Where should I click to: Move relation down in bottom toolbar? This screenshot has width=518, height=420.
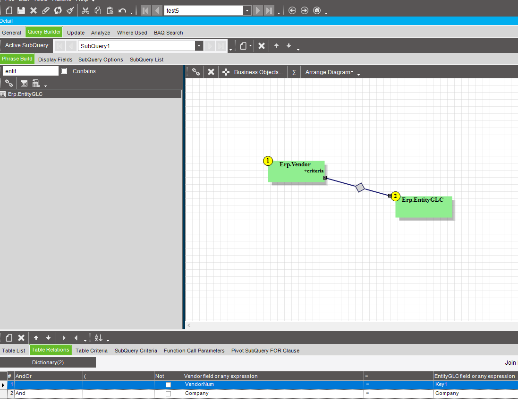pyautogui.click(x=48, y=338)
